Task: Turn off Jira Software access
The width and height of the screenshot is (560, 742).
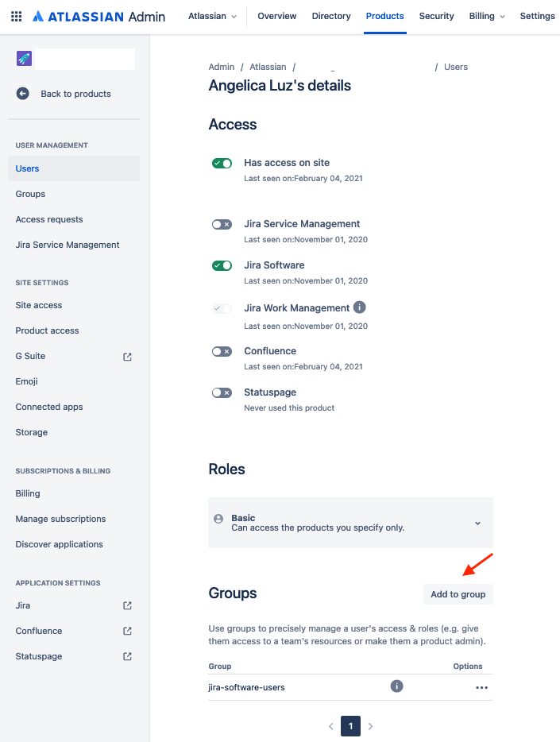Action: click(222, 265)
